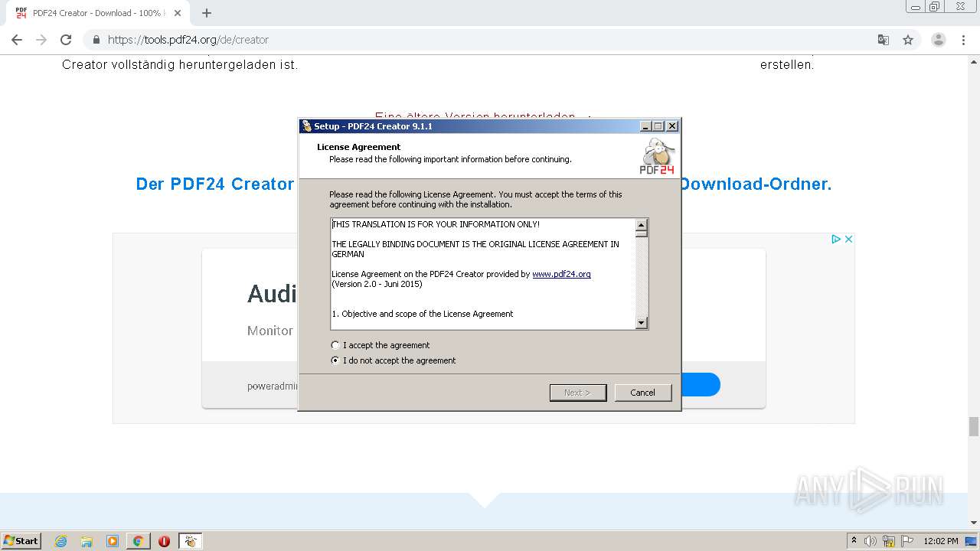Viewport: 980px width, 551px height.
Task: Open Internet Explorer from taskbar
Action: [x=60, y=541]
